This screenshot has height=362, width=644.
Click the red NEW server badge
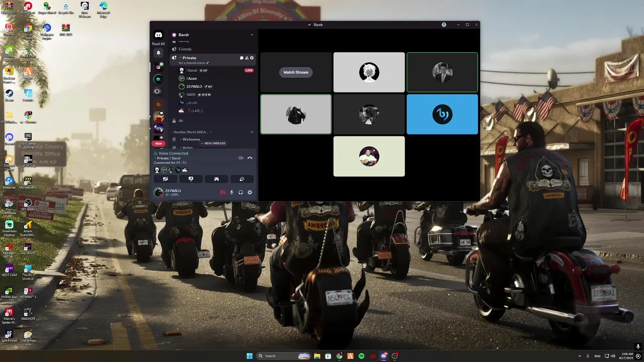click(158, 143)
